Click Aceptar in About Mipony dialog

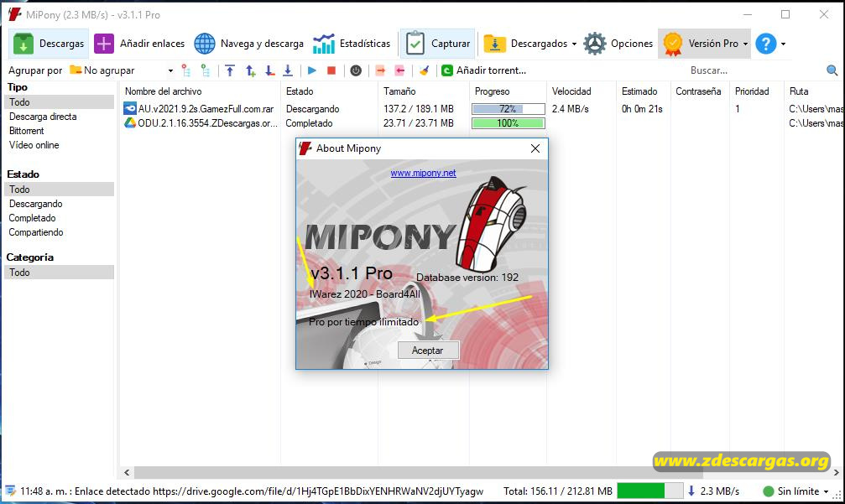click(x=428, y=351)
